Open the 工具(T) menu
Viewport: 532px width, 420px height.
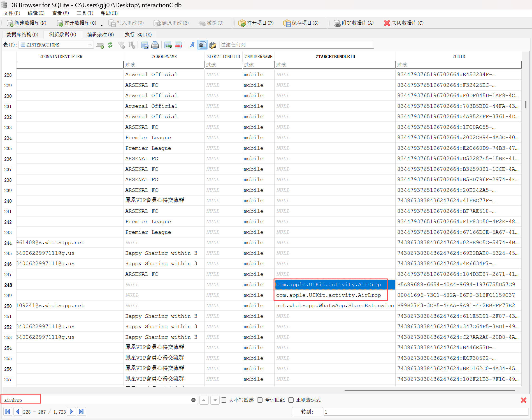coord(85,13)
